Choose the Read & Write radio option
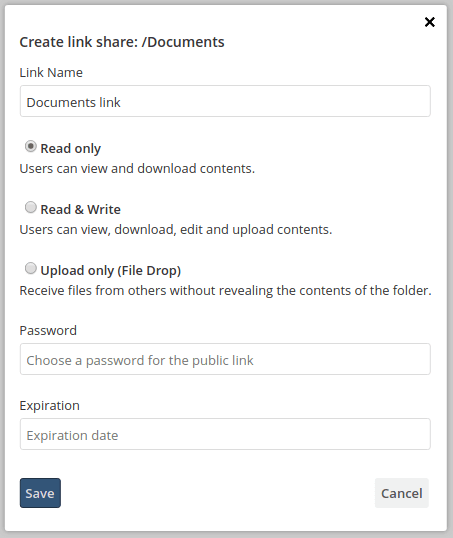This screenshot has height=538, width=453. (x=31, y=207)
